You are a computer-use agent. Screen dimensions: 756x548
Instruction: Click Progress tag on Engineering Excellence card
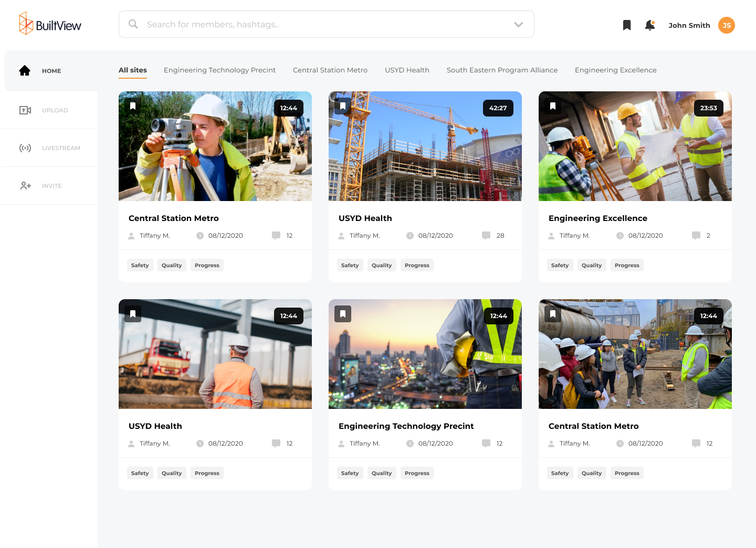(x=627, y=266)
